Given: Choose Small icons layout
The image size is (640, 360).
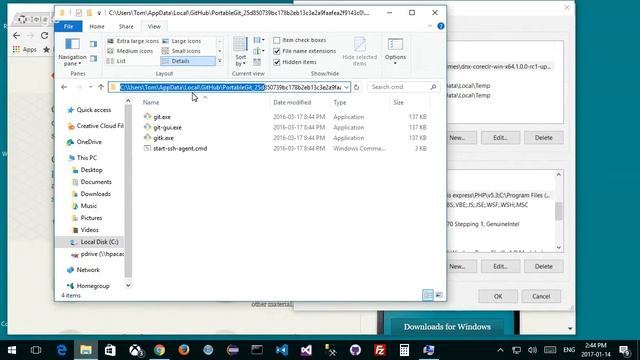Looking at the screenshot, I should point(181,51).
